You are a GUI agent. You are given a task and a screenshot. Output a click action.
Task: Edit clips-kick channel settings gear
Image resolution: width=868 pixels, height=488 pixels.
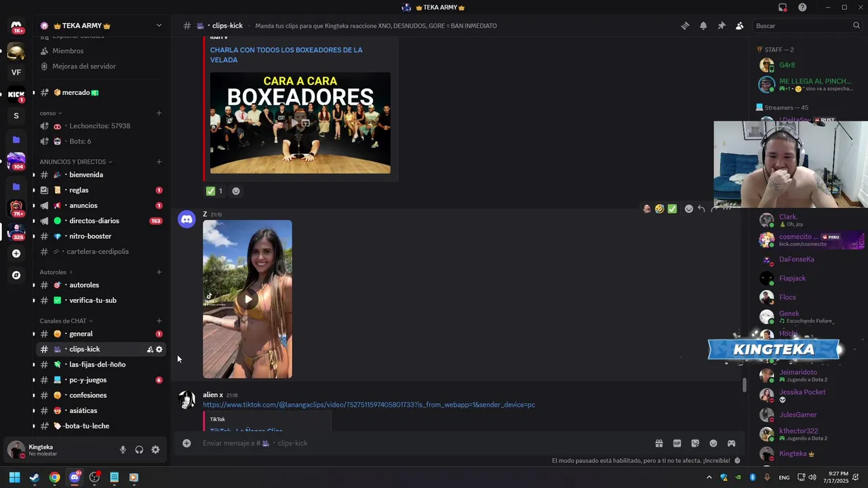159,350
